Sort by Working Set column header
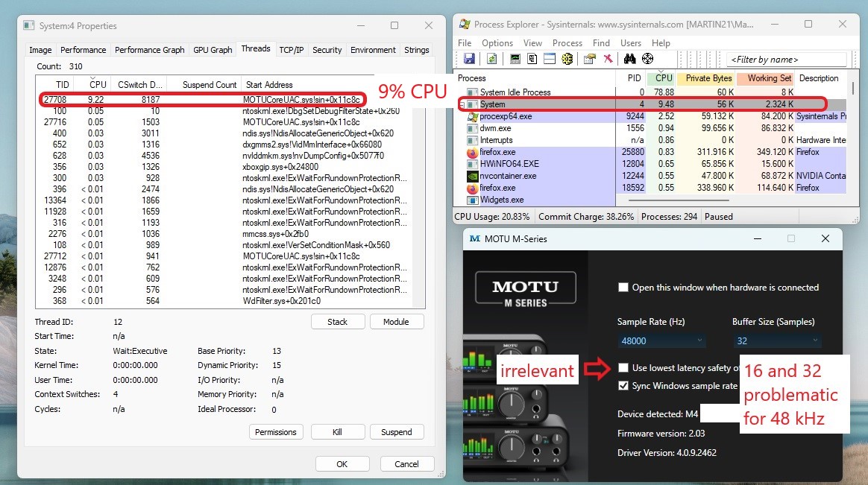 coord(766,78)
